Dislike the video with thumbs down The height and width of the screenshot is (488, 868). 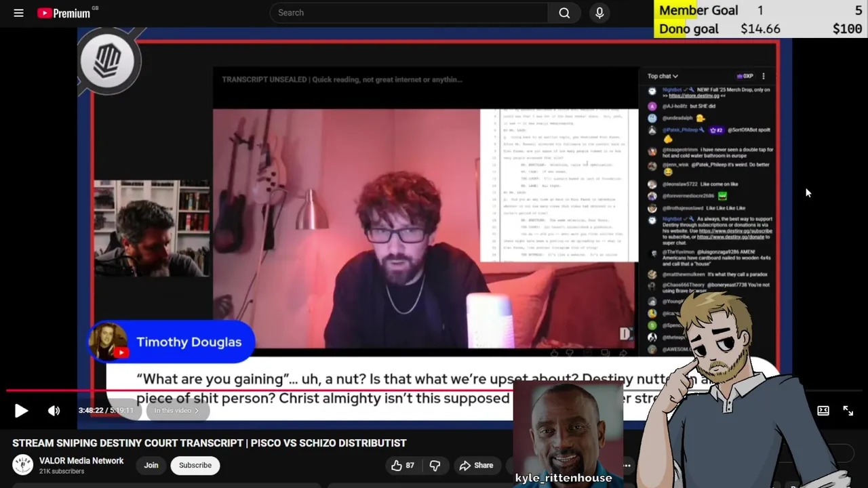pos(435,466)
